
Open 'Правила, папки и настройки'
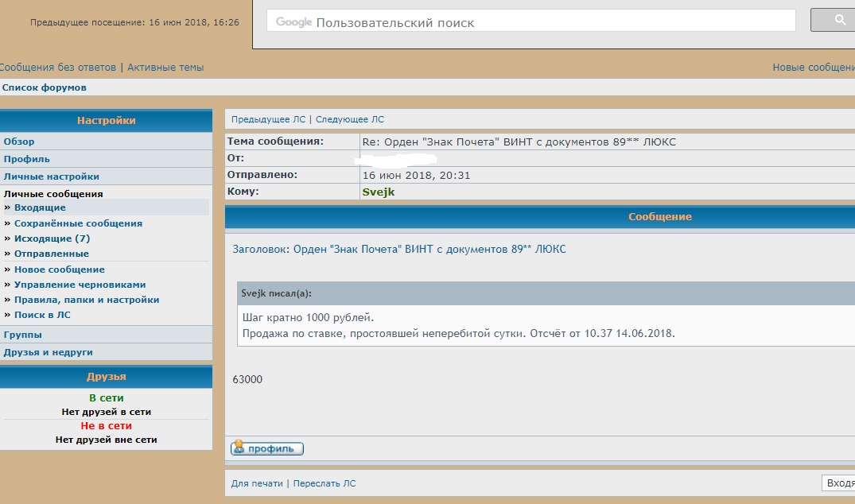point(87,300)
